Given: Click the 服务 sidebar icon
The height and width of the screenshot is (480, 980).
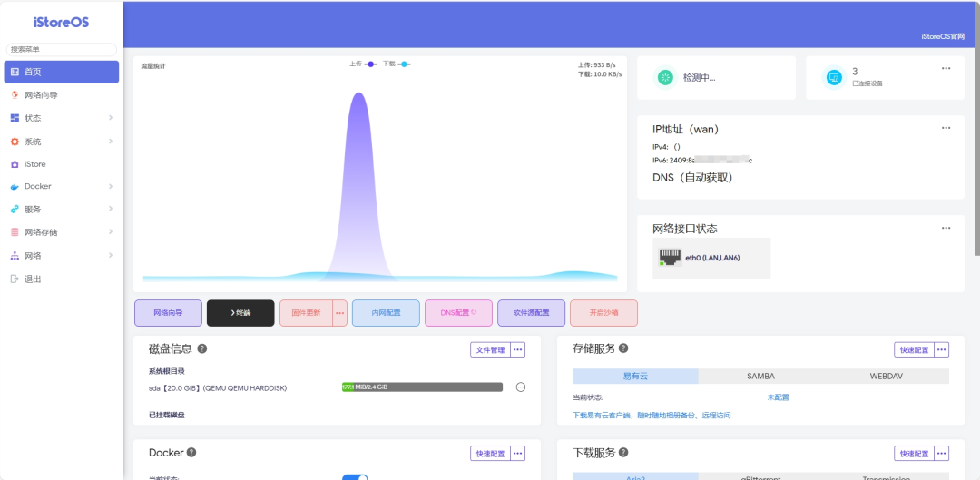Looking at the screenshot, I should [15, 210].
